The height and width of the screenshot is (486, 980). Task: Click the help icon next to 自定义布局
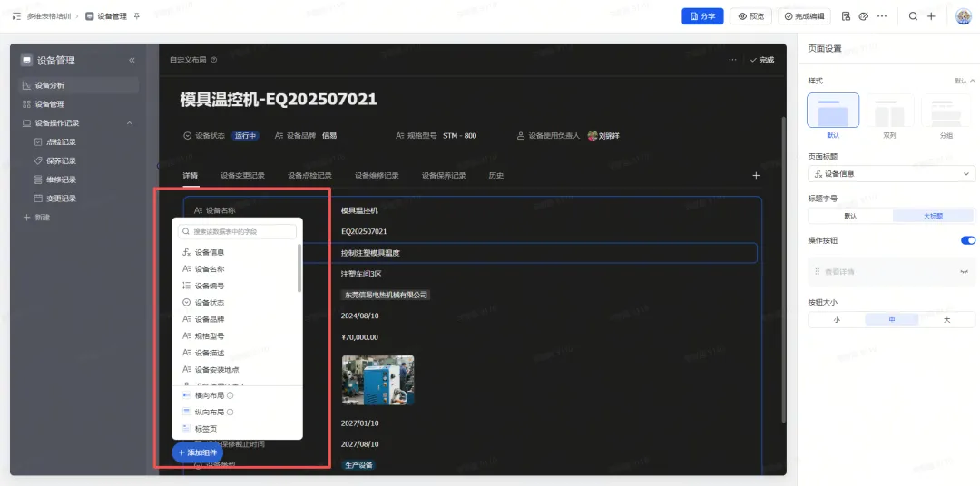click(x=214, y=60)
